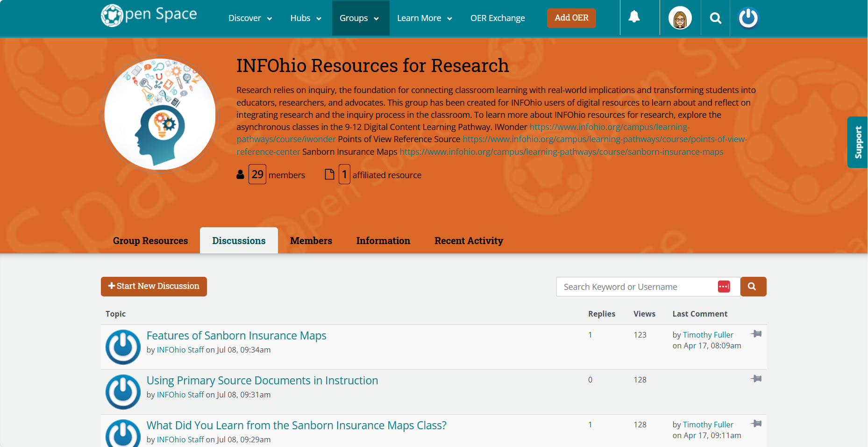Expand the Discover dropdown menu
The height and width of the screenshot is (447, 868).
[250, 18]
